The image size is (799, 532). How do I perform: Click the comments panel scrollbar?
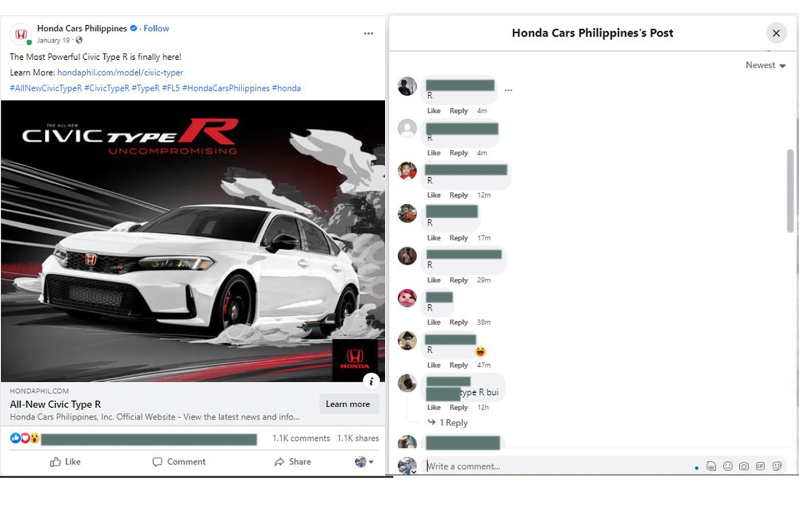(790, 190)
